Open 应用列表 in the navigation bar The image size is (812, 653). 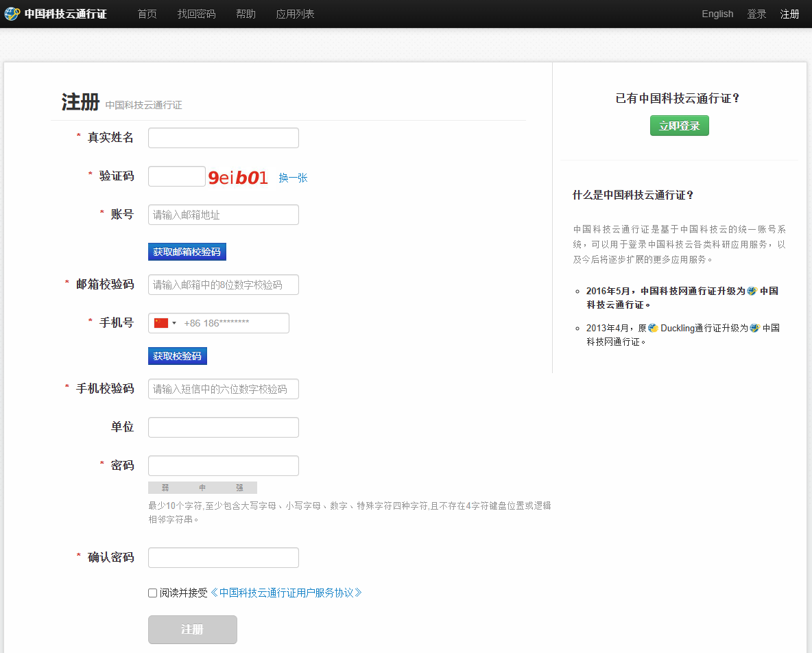(x=295, y=14)
